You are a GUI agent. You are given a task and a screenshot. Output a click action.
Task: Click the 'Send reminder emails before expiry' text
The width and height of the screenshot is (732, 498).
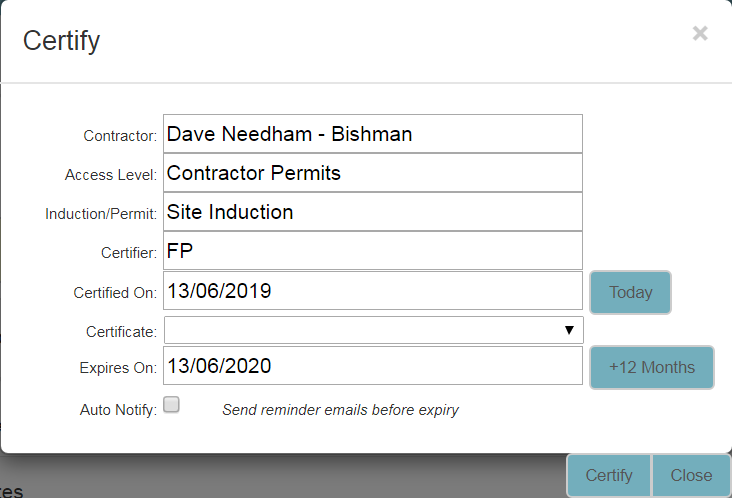pyautogui.click(x=340, y=409)
